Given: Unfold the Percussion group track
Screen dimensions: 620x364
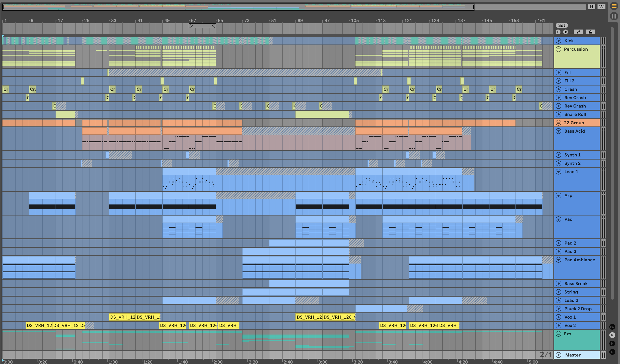Looking at the screenshot, I should pos(558,49).
